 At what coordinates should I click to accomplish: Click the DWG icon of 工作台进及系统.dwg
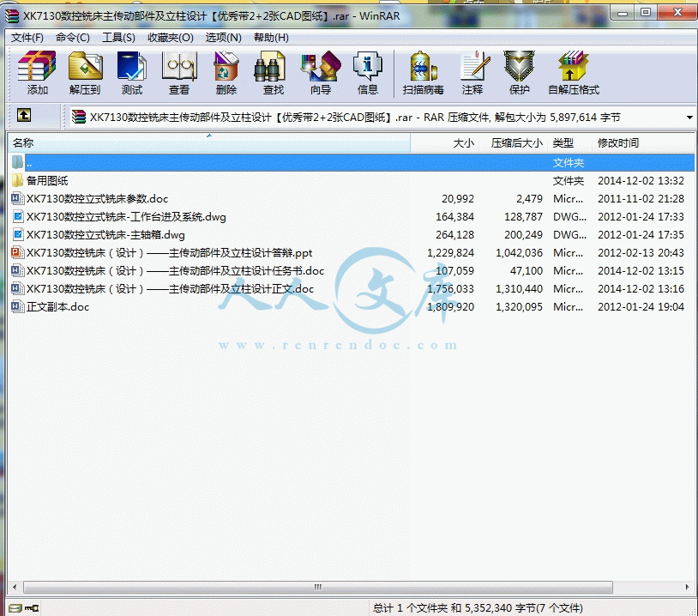(x=18, y=216)
